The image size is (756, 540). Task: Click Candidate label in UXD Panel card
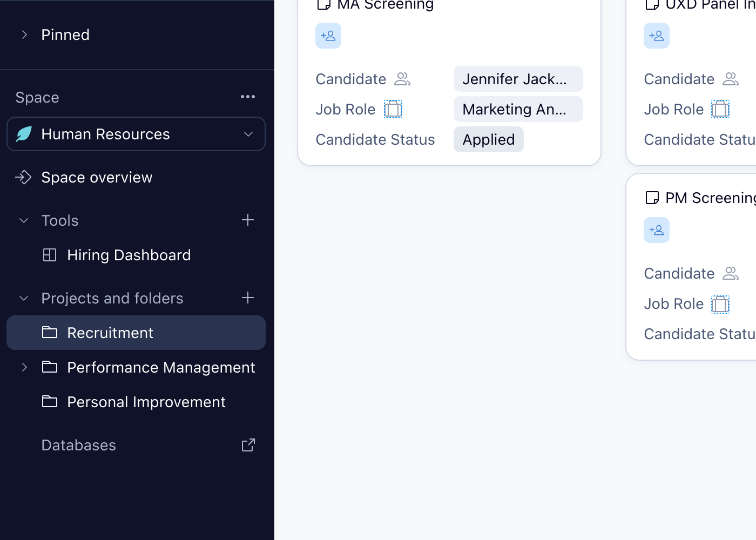coord(679,79)
